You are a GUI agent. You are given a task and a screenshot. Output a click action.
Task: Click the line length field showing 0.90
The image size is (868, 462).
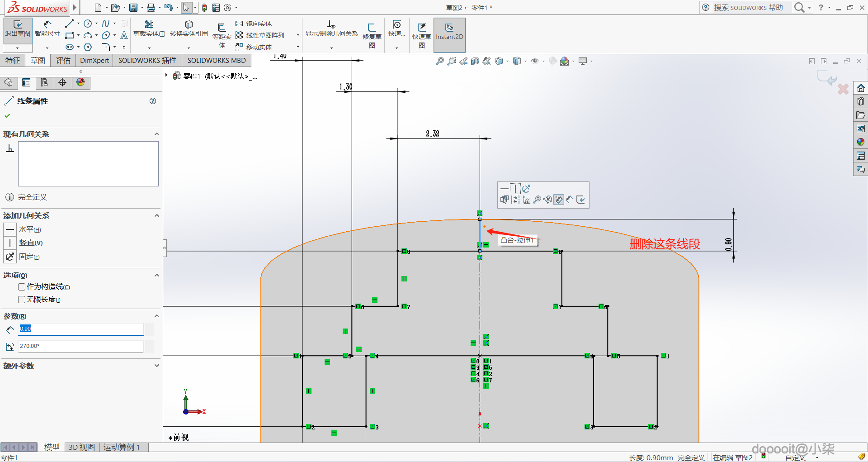click(x=80, y=329)
